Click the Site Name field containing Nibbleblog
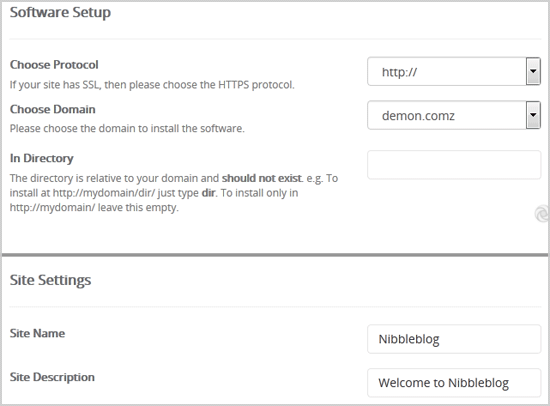 click(x=454, y=339)
